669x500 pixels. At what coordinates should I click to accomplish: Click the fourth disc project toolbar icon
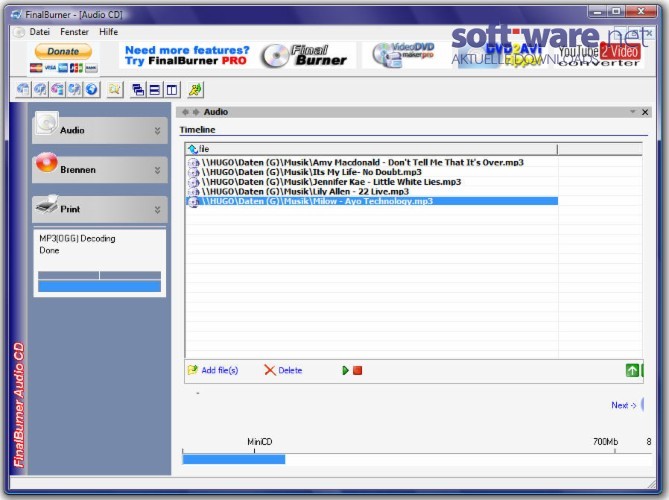[74, 90]
